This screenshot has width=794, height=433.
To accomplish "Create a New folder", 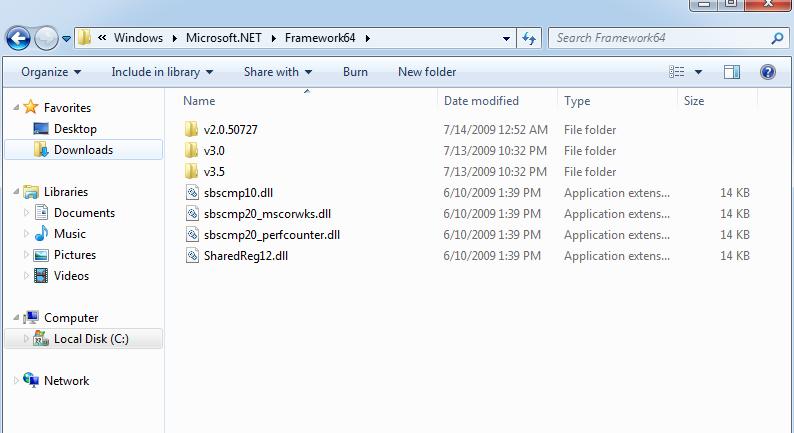I will pyautogui.click(x=427, y=72).
